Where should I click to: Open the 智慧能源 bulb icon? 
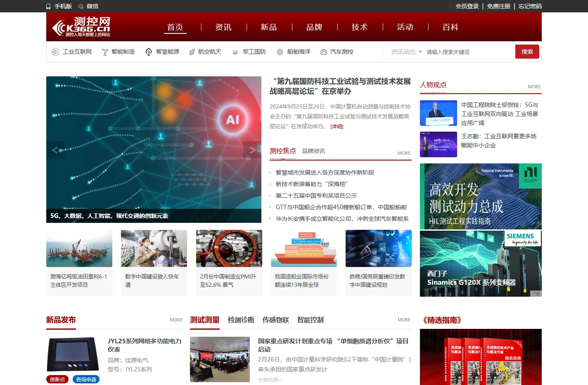[149, 52]
